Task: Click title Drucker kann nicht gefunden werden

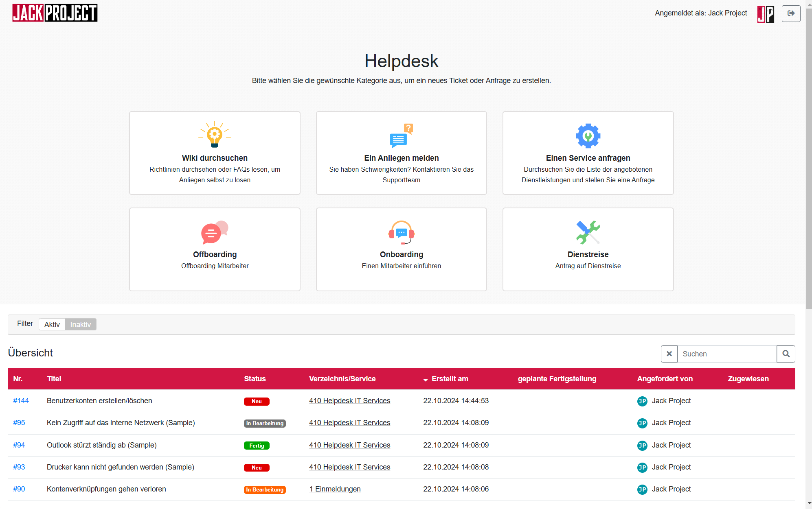Action: coord(121,467)
